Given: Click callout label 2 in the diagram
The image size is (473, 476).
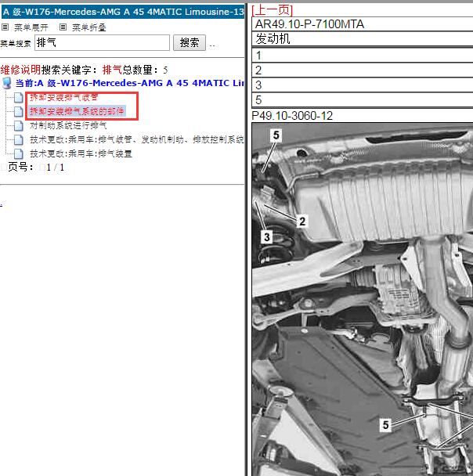Looking at the screenshot, I should point(302,221).
